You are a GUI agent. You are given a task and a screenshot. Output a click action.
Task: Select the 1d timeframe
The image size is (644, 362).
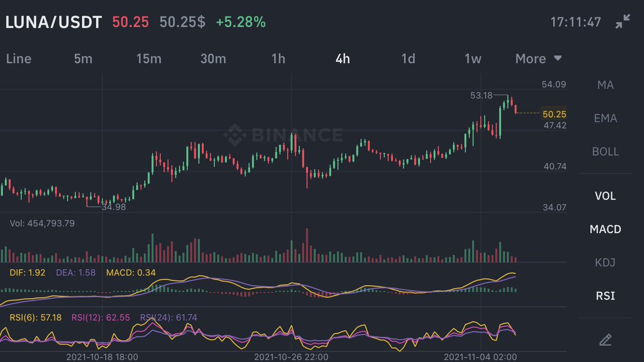(x=408, y=58)
